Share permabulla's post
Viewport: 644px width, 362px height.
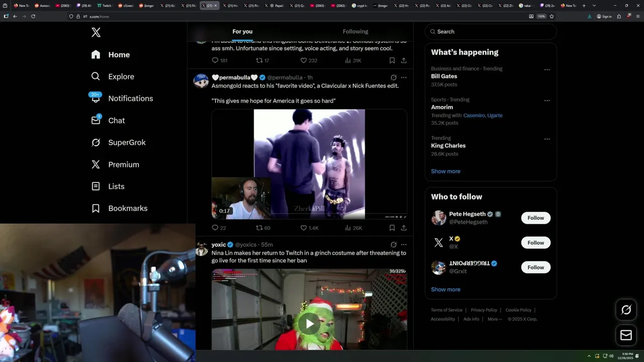click(404, 228)
